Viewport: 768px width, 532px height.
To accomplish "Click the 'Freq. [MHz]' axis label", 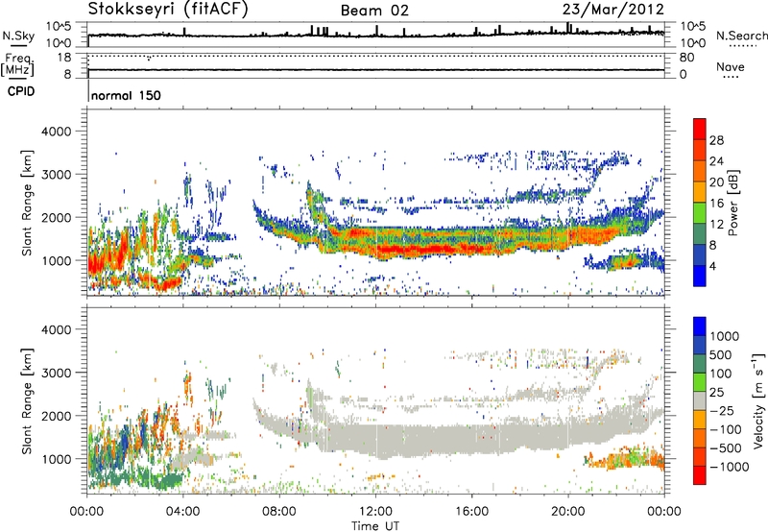I will 18,64.
